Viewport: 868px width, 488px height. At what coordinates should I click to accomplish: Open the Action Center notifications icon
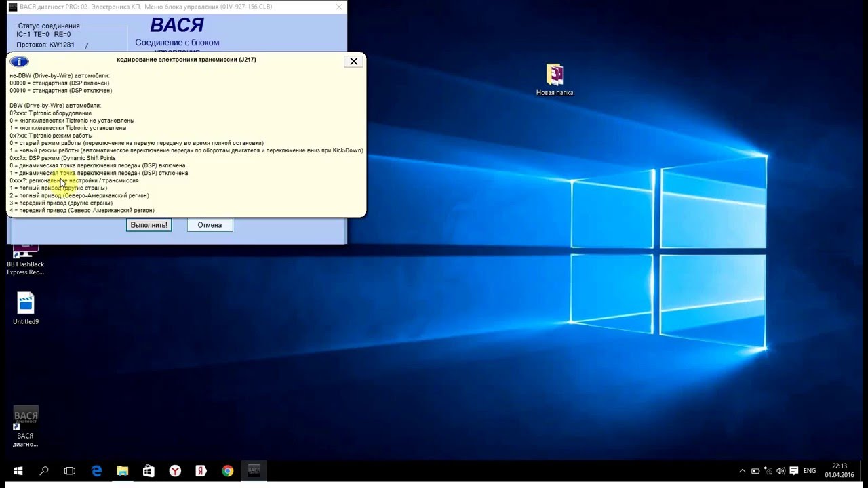(x=794, y=471)
